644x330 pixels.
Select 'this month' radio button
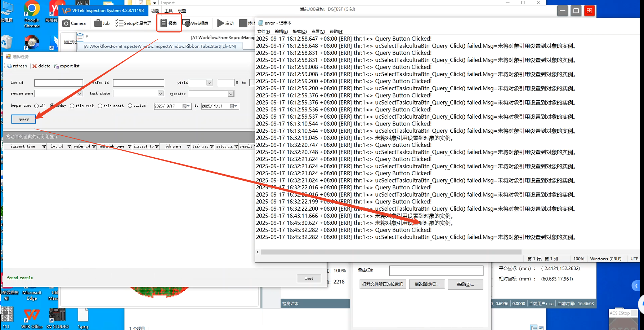pos(100,106)
